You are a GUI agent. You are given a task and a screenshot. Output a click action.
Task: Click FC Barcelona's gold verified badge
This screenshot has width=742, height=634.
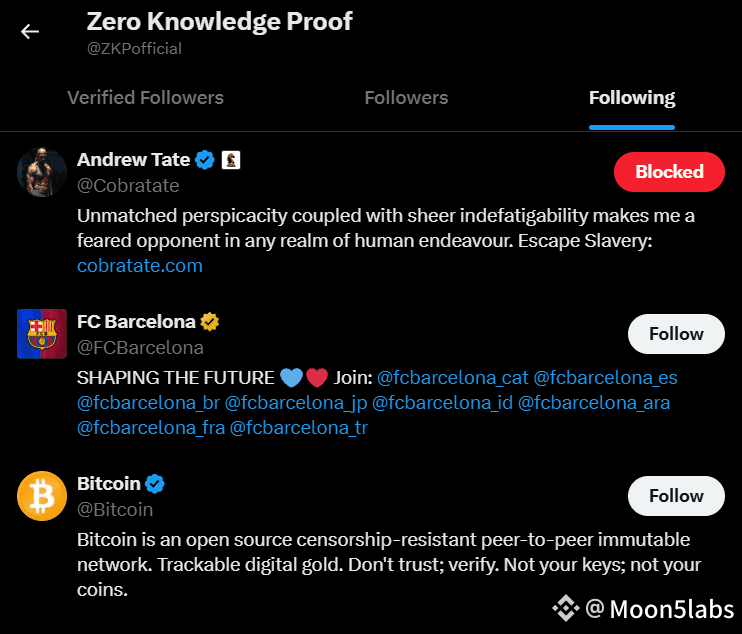pos(210,322)
